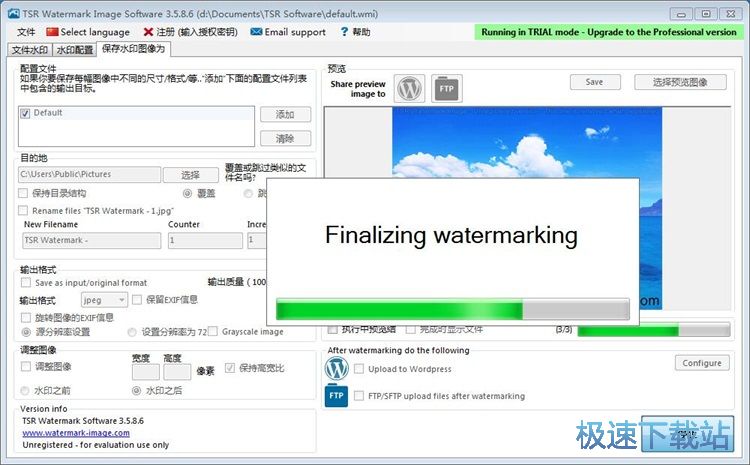
Task: Open the 注册 (输入授权密钥) menu item
Action: [190, 32]
